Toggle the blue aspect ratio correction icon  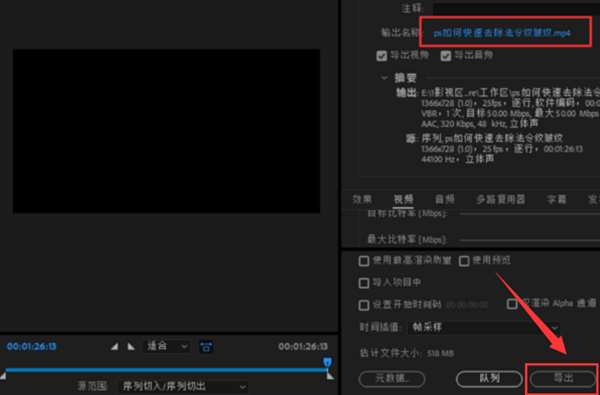click(206, 347)
